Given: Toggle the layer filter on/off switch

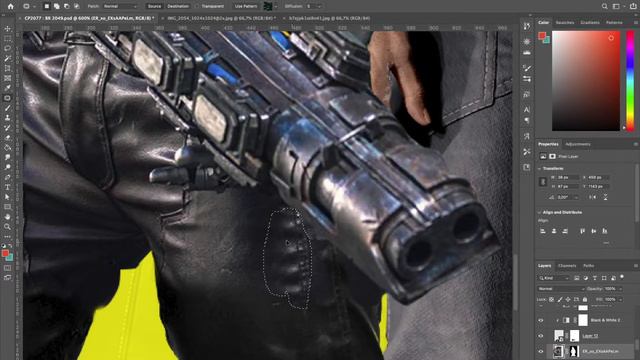Looking at the screenshot, I should (622, 277).
